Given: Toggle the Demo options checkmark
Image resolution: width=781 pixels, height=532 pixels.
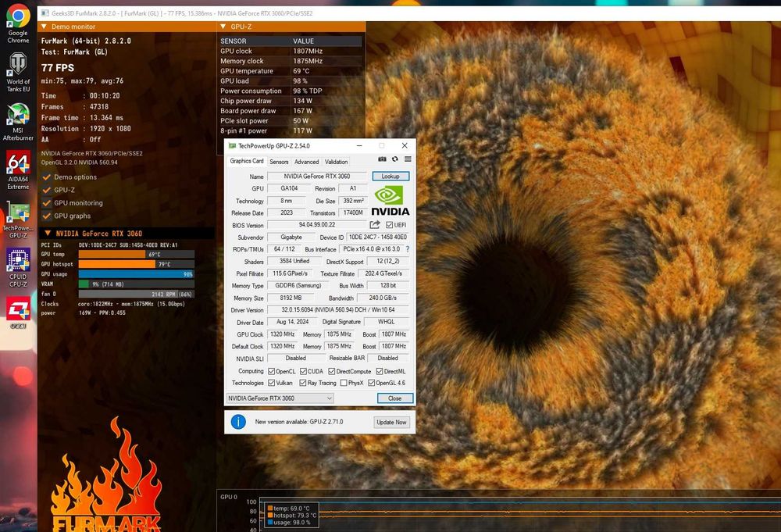Looking at the screenshot, I should [x=47, y=177].
